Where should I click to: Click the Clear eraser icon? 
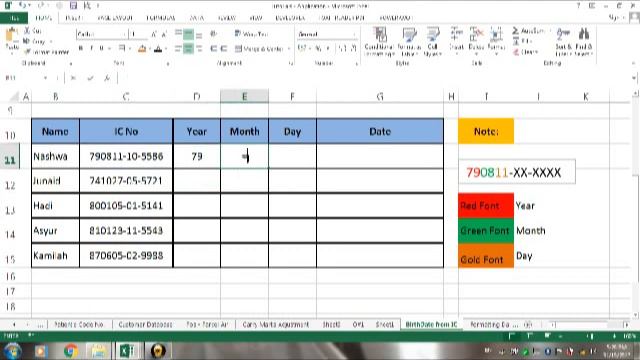click(516, 52)
